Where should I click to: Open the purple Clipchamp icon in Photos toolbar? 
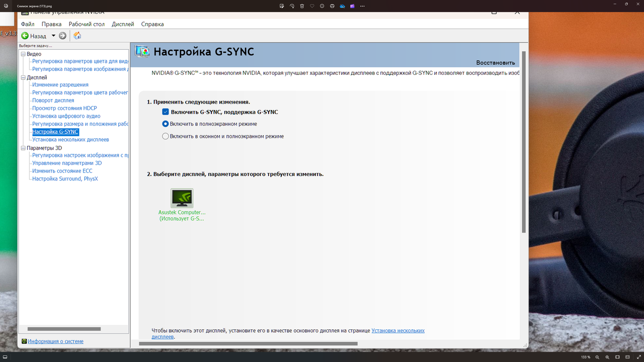[352, 6]
